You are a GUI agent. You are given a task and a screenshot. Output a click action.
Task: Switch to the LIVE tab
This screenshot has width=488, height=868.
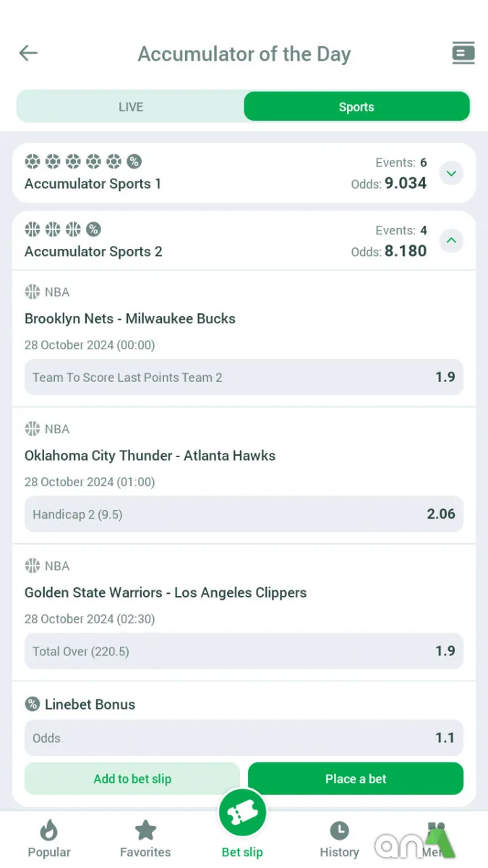(131, 106)
